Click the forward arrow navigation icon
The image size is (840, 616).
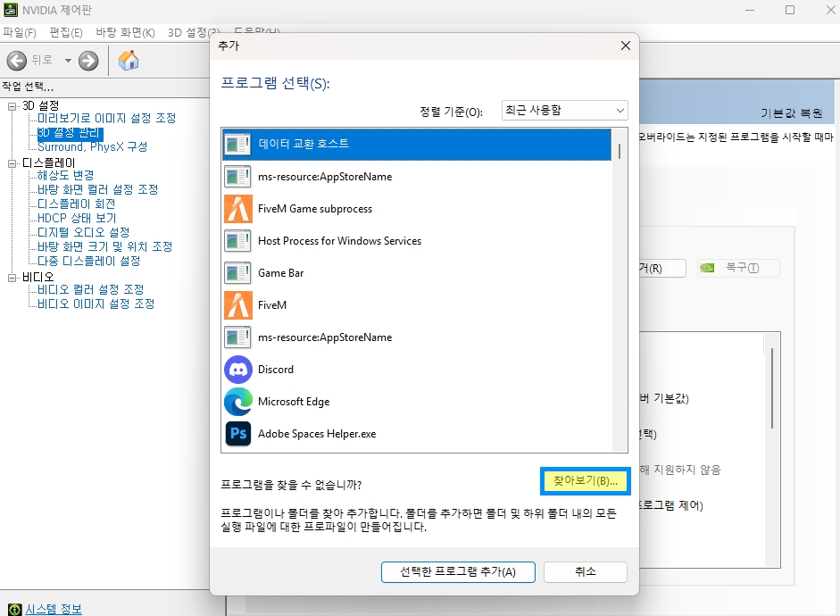[x=88, y=61]
